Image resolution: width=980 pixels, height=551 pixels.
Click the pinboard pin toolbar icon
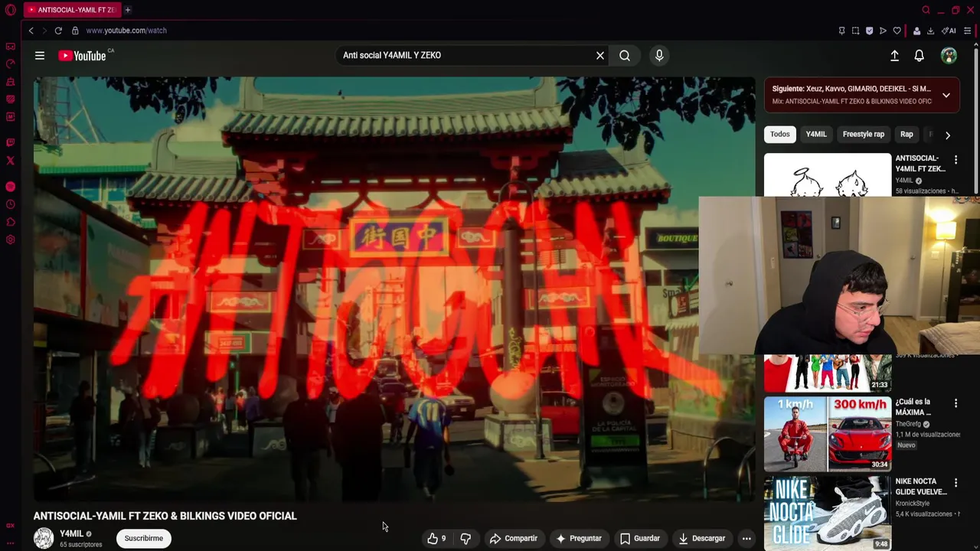tap(841, 31)
